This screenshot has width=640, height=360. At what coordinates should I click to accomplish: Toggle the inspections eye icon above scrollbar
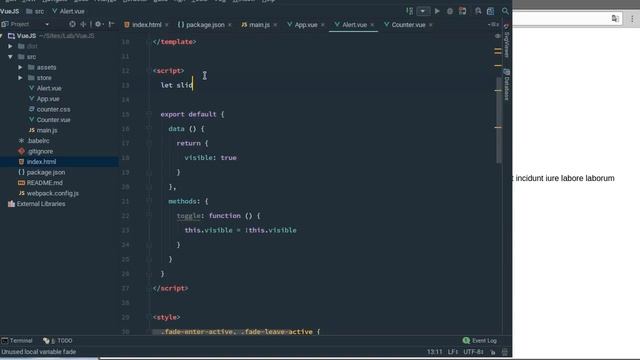498,36
